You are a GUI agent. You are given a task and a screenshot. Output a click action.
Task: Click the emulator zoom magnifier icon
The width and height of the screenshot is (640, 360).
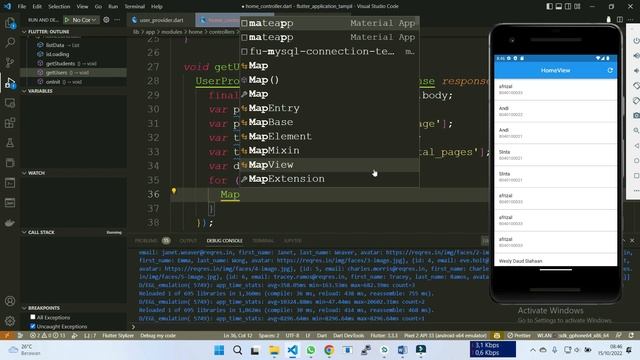coord(636,131)
